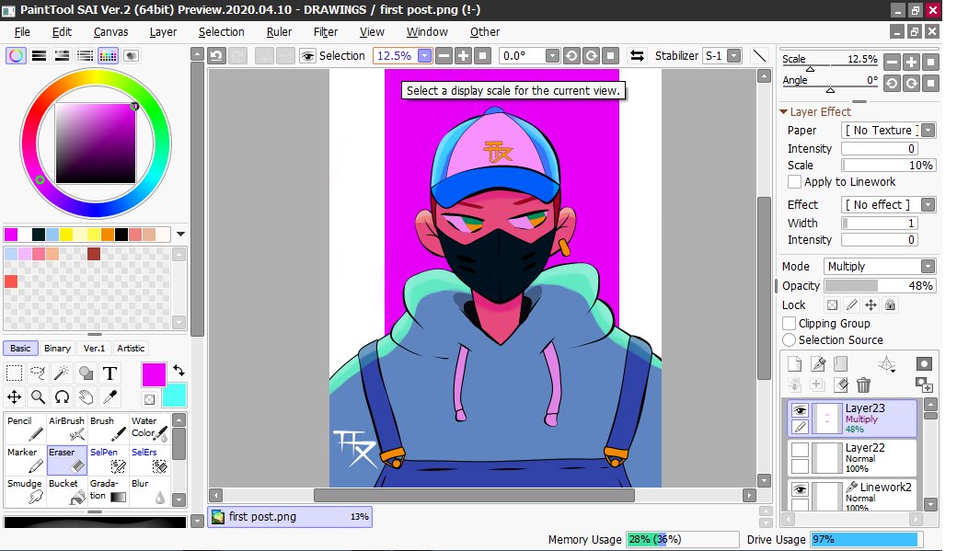Image resolution: width=980 pixels, height=551 pixels.
Task: Swap foreground and background colors
Action: tap(179, 371)
